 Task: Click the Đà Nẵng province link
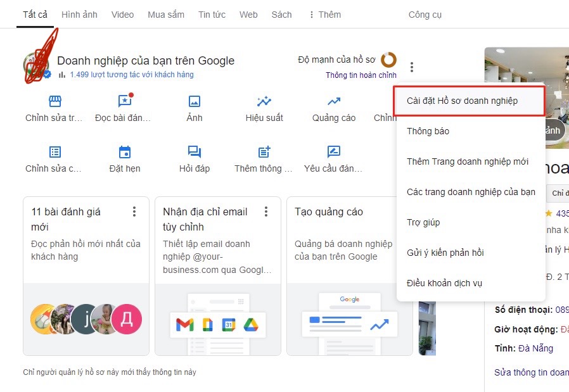pyautogui.click(x=535, y=348)
